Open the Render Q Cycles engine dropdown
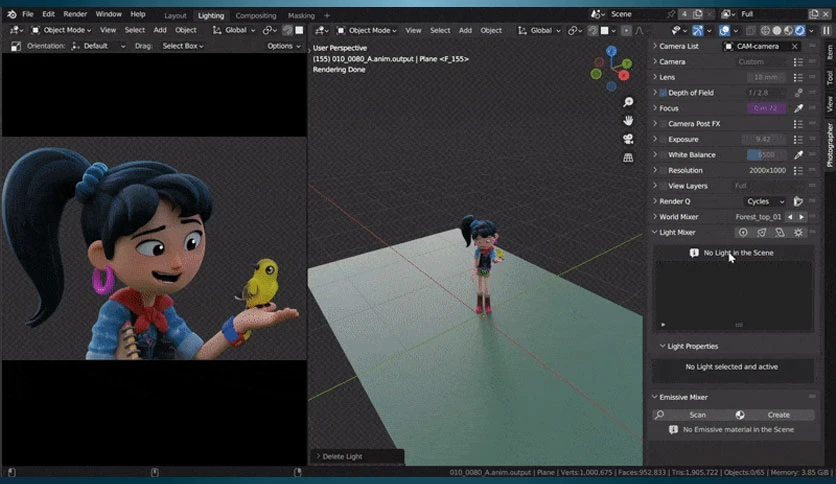The width and height of the screenshot is (836, 484). click(x=765, y=201)
